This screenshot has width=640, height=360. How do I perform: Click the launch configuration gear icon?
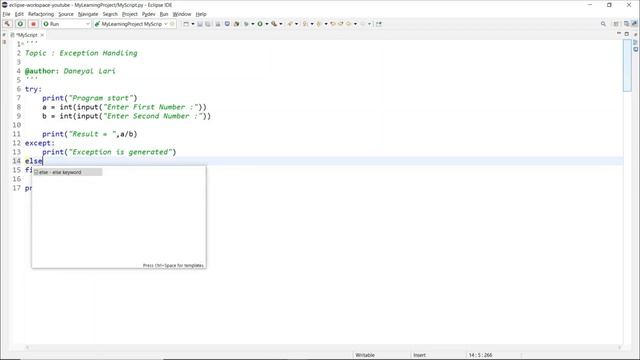[172, 24]
